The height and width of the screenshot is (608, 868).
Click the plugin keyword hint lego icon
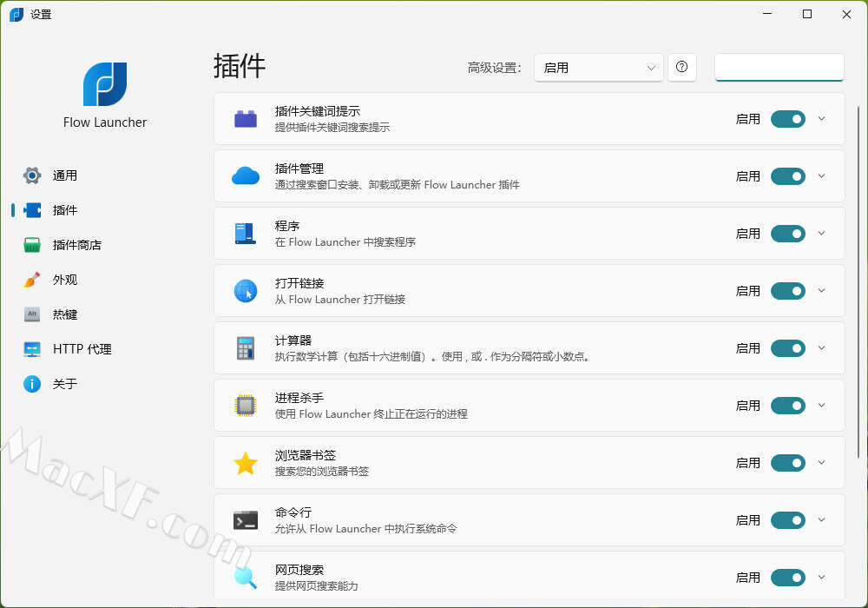246,119
